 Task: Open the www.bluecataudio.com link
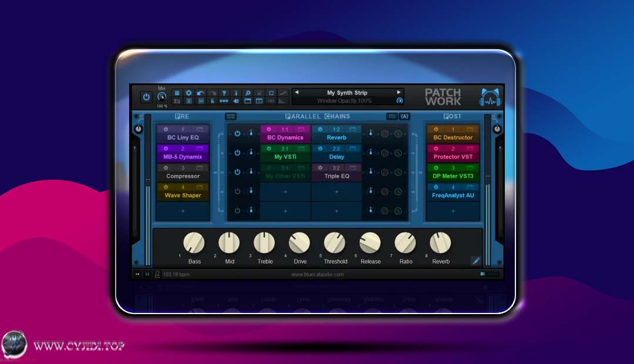[x=317, y=274]
